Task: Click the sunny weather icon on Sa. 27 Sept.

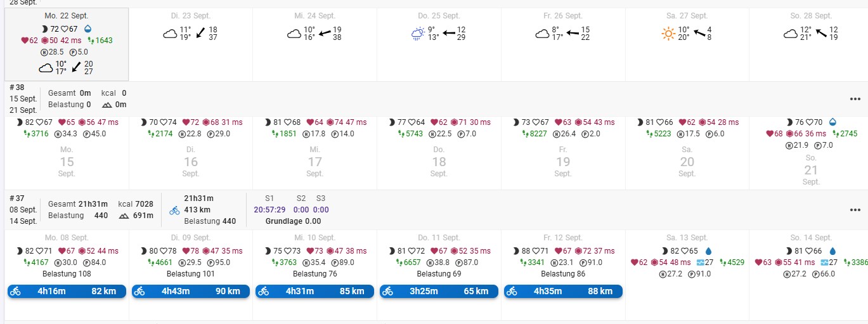Action: click(668, 34)
